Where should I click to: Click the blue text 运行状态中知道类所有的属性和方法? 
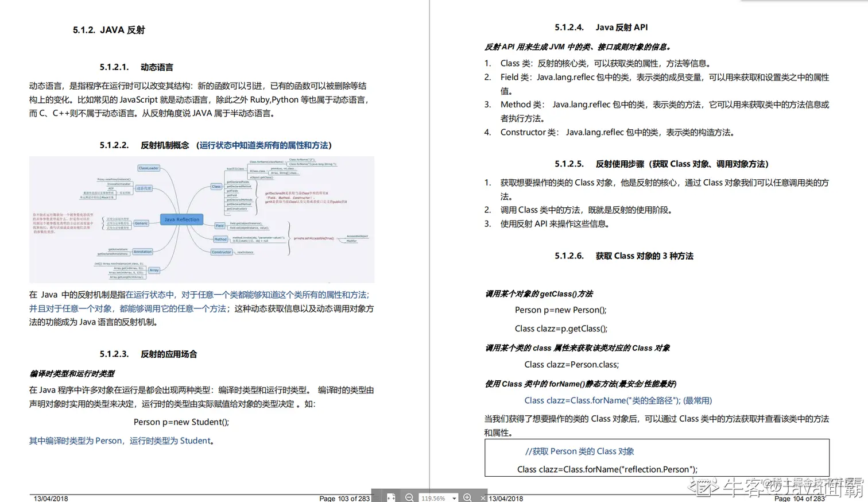click(263, 145)
